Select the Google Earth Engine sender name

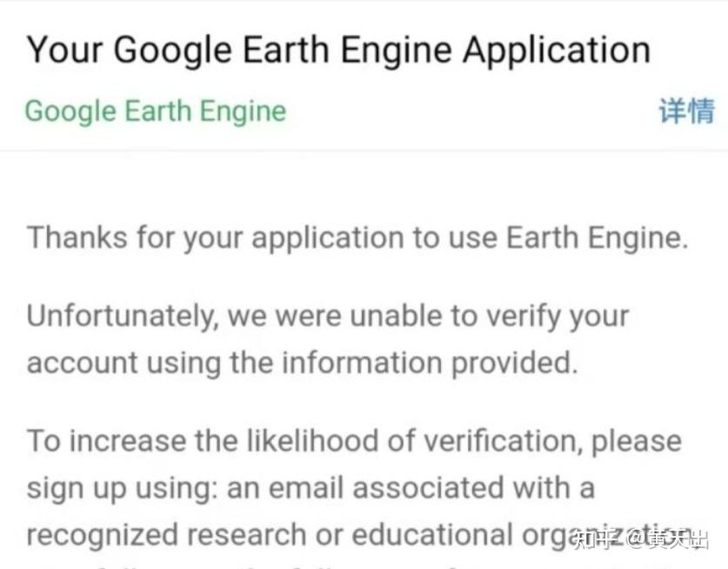point(155,111)
